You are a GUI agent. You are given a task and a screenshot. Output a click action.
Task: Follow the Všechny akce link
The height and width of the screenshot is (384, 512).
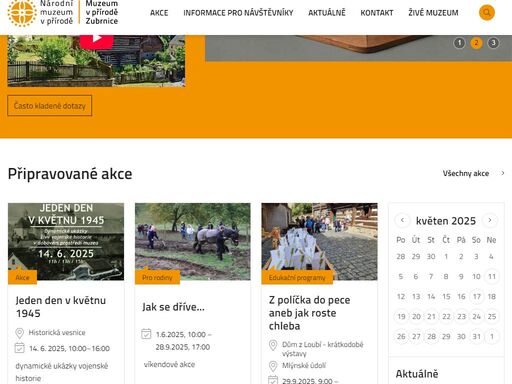point(466,173)
